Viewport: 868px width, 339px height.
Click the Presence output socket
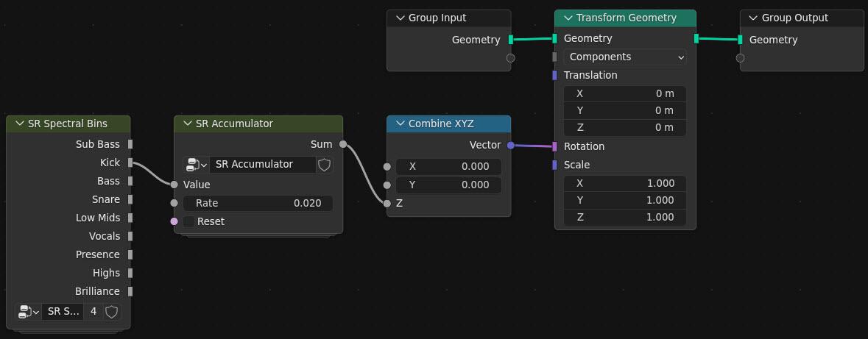click(130, 254)
